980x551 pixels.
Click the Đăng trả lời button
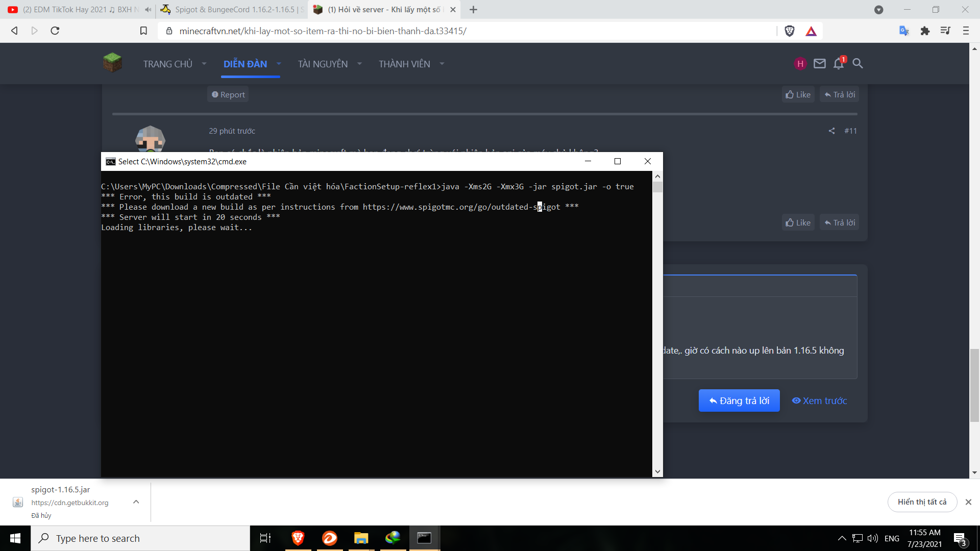739,401
